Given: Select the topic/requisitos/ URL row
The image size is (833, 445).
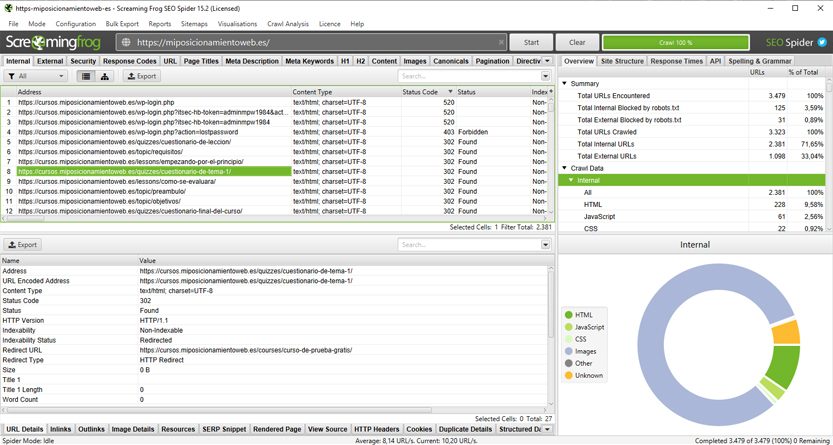Looking at the screenshot, I should coord(274,151).
